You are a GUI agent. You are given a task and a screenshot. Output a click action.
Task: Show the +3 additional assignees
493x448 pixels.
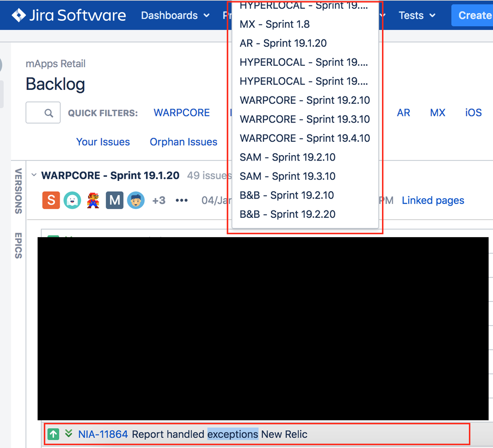159,201
